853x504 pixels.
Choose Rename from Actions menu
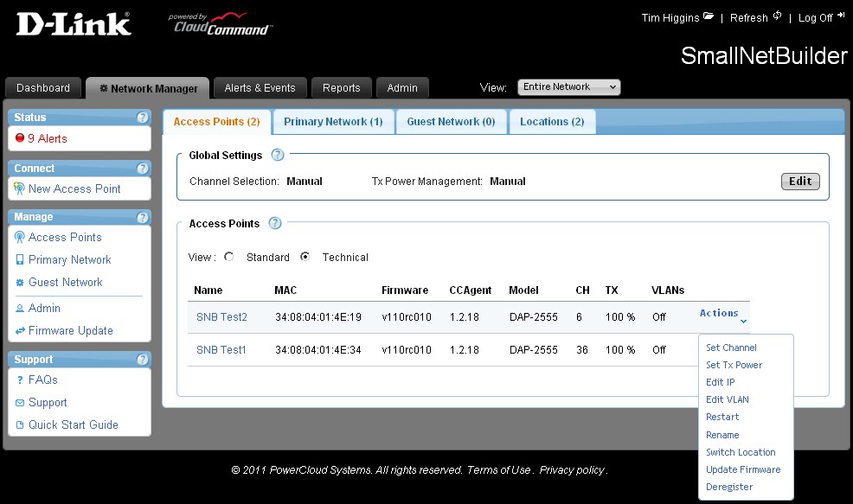pyautogui.click(x=722, y=436)
